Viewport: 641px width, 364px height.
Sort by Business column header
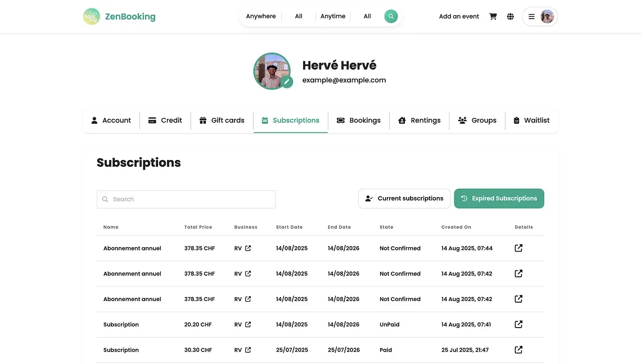[246, 227]
